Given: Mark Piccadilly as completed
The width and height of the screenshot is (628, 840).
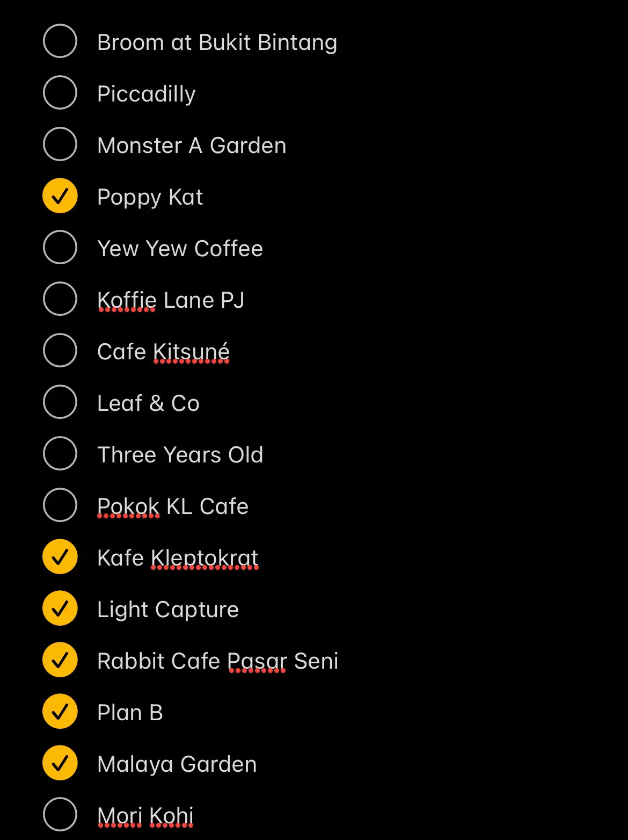Looking at the screenshot, I should [x=60, y=93].
